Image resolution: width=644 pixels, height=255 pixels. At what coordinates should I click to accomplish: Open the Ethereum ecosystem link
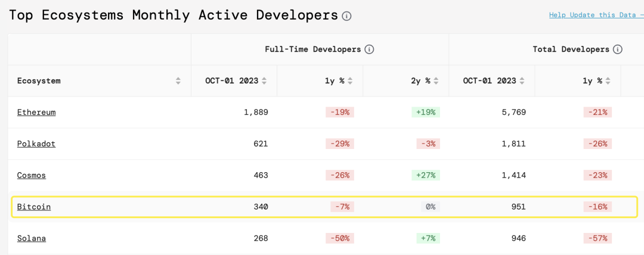[36, 112]
